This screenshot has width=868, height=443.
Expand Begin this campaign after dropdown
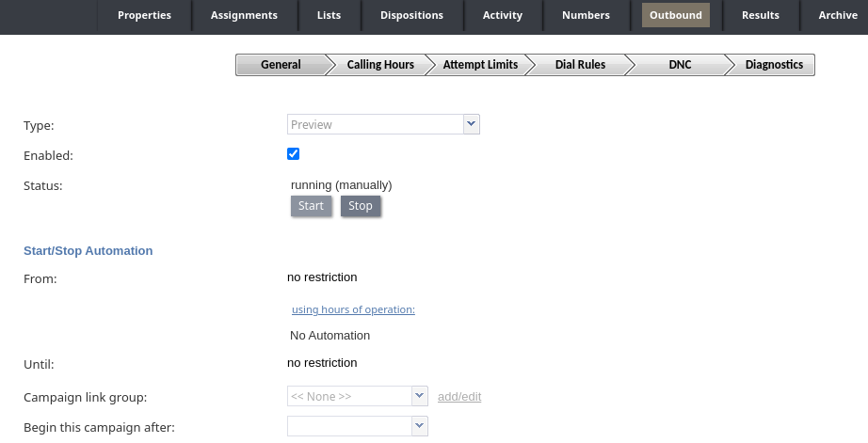[420, 426]
